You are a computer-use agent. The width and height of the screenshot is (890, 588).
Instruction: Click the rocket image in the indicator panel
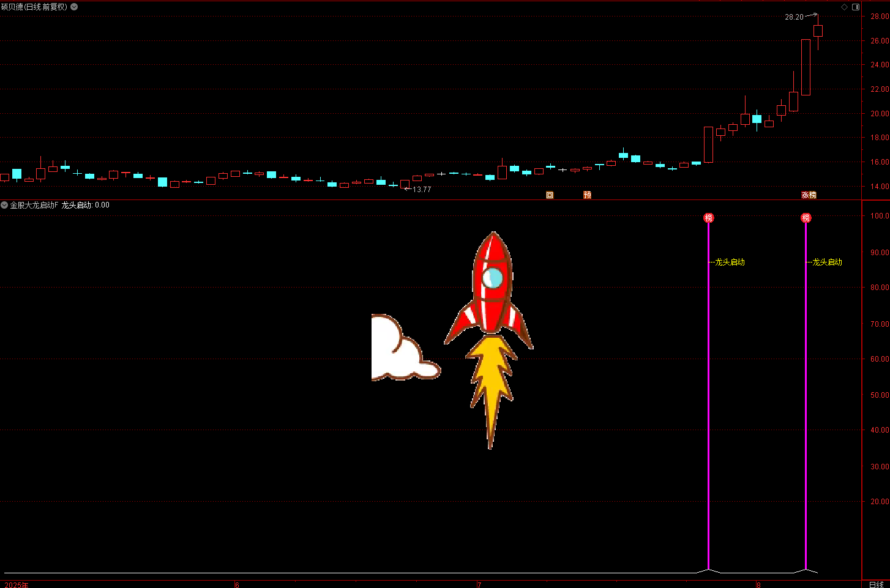click(488, 340)
